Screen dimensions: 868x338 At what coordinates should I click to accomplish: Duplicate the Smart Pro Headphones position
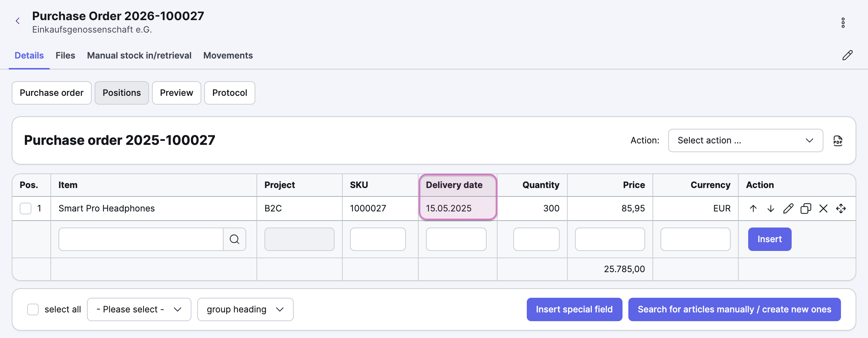click(806, 209)
